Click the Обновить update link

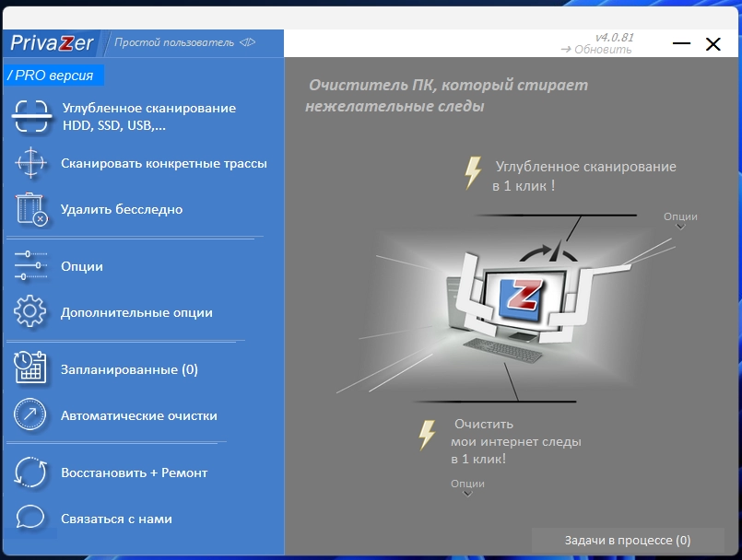[596, 49]
